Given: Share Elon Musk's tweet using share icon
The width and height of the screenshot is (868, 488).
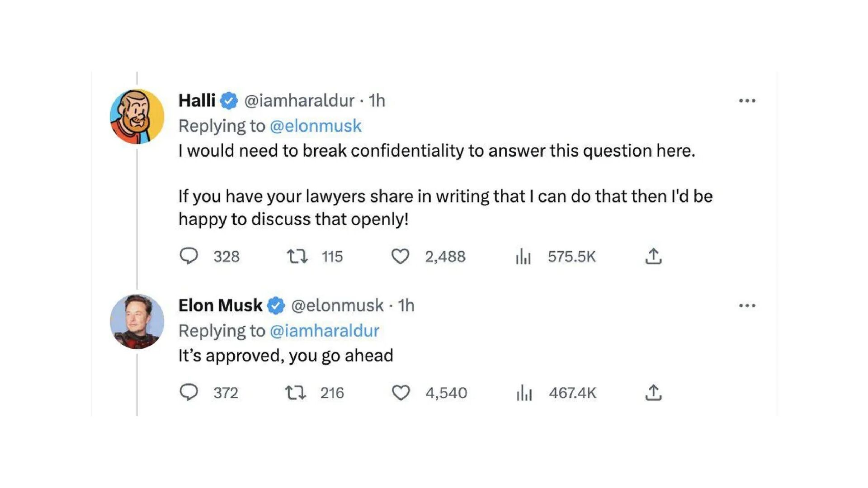Looking at the screenshot, I should click(x=653, y=393).
